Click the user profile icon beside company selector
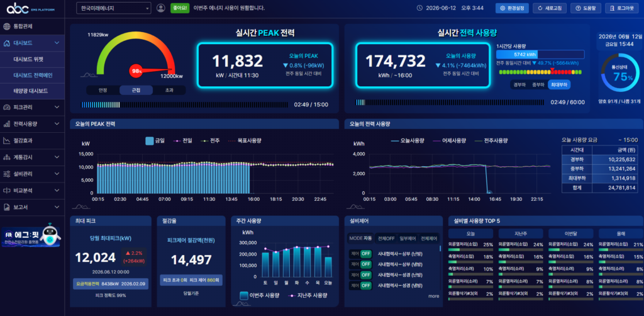 [161, 8]
